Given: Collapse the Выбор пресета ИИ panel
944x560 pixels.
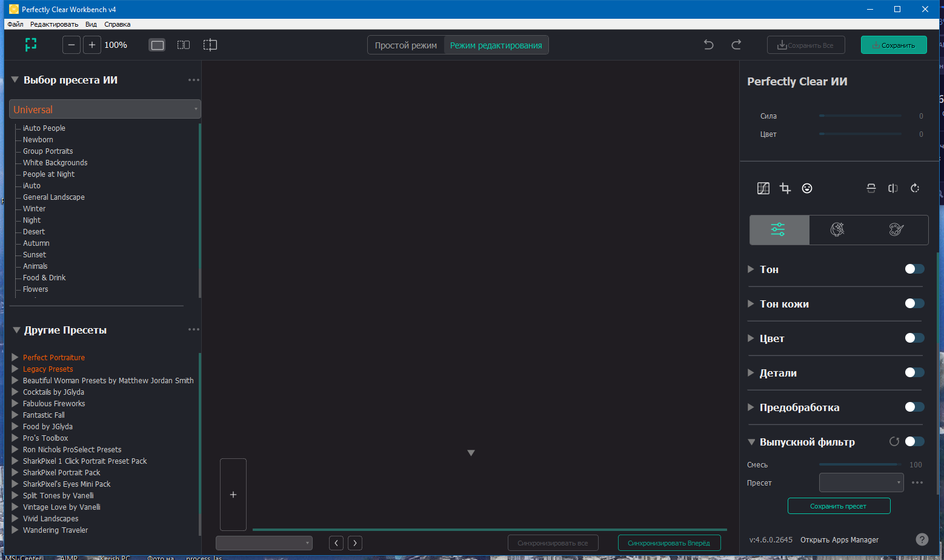Looking at the screenshot, I should pyautogui.click(x=15, y=80).
